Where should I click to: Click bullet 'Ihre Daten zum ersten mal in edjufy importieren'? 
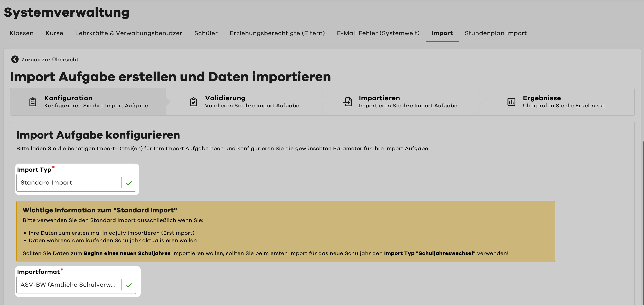[x=112, y=233]
